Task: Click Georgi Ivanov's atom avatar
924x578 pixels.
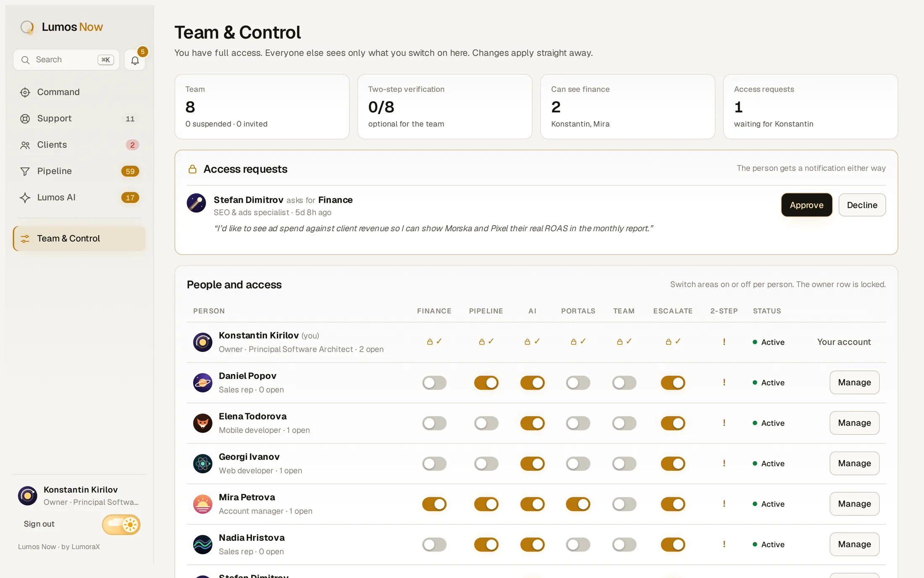Action: click(202, 464)
